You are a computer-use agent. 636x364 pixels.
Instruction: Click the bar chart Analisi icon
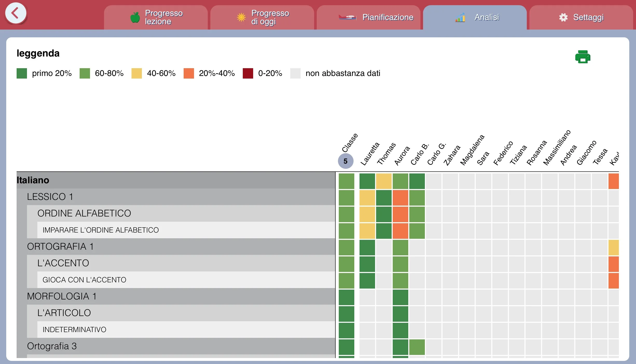pos(460,17)
